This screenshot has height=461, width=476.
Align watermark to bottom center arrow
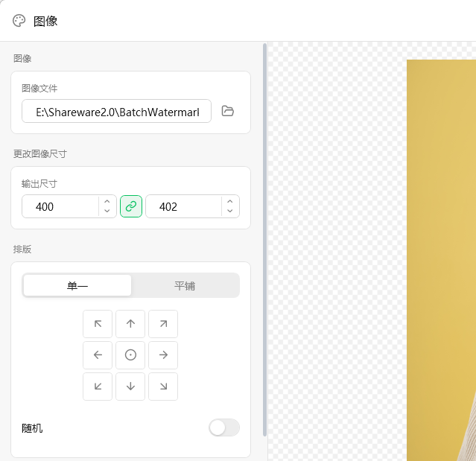[x=130, y=387]
